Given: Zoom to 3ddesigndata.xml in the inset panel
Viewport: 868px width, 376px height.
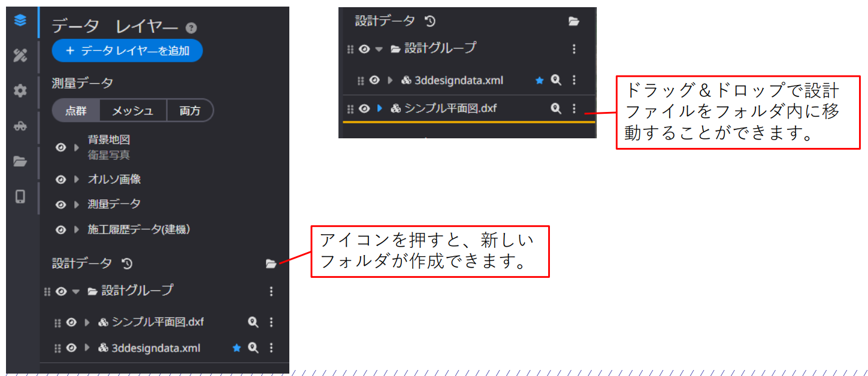Looking at the screenshot, I should pos(556,80).
